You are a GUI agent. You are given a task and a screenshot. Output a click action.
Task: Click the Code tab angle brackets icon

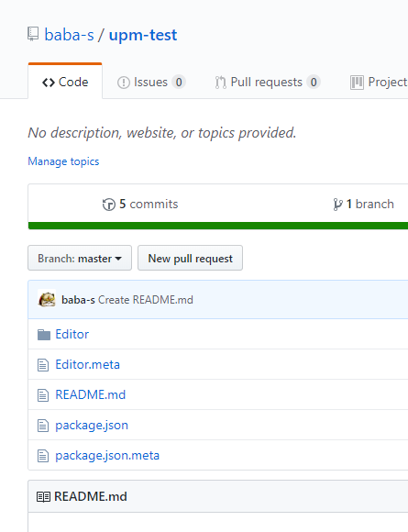click(49, 83)
